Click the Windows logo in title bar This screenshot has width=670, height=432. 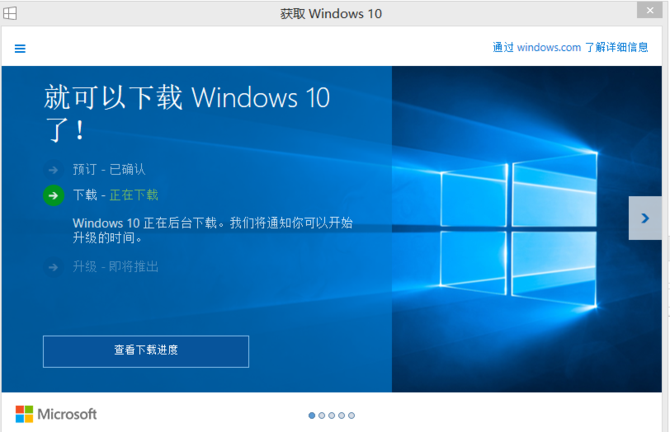10,13
